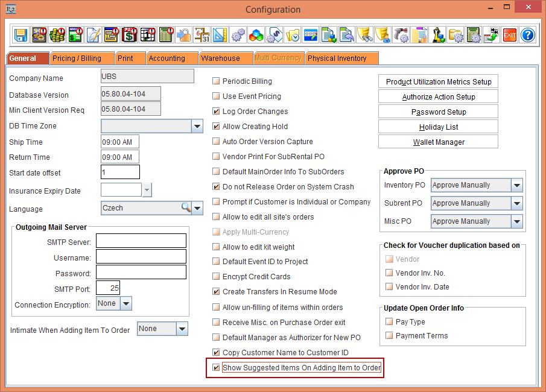Tick the Encrypt Credit Cards checkbox
Viewport: 546px width, 392px height.
pyautogui.click(x=216, y=277)
